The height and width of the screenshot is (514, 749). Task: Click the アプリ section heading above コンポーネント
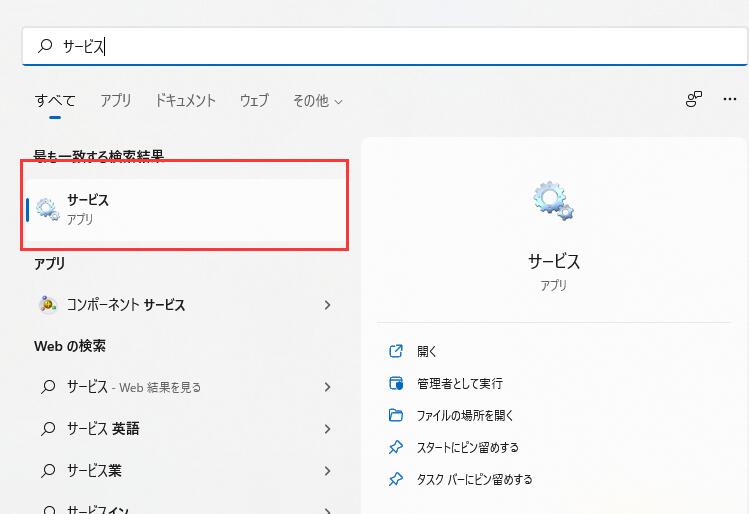click(x=50, y=263)
